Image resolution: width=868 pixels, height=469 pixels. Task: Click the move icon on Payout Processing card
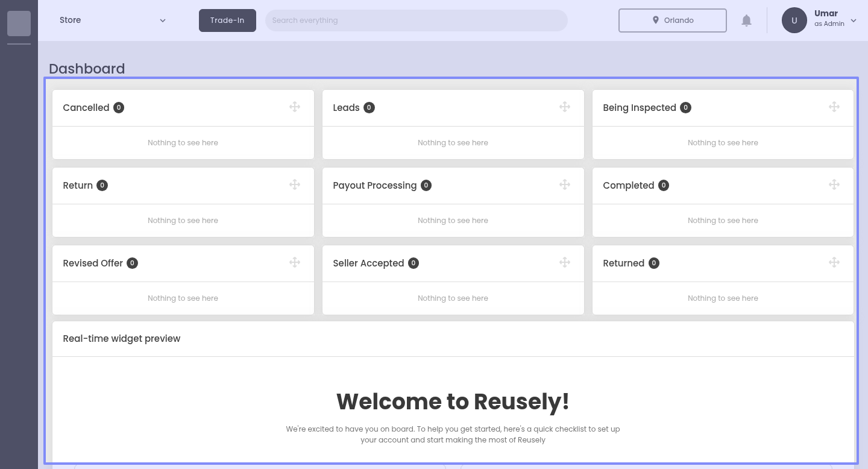click(565, 185)
